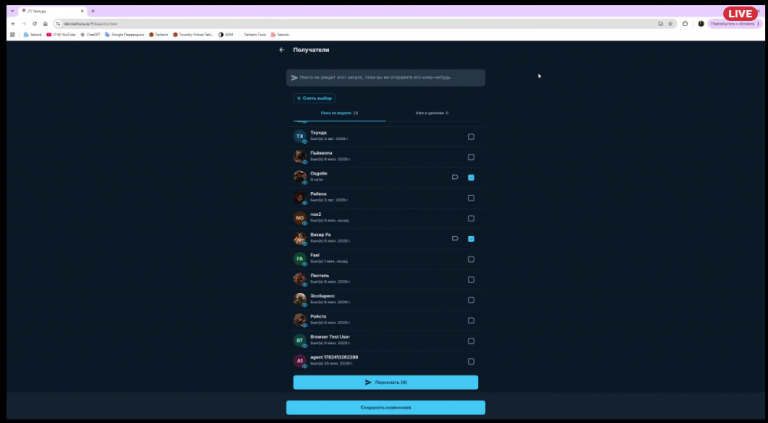Click the AI avatar of agent 1782413262288

point(300,361)
